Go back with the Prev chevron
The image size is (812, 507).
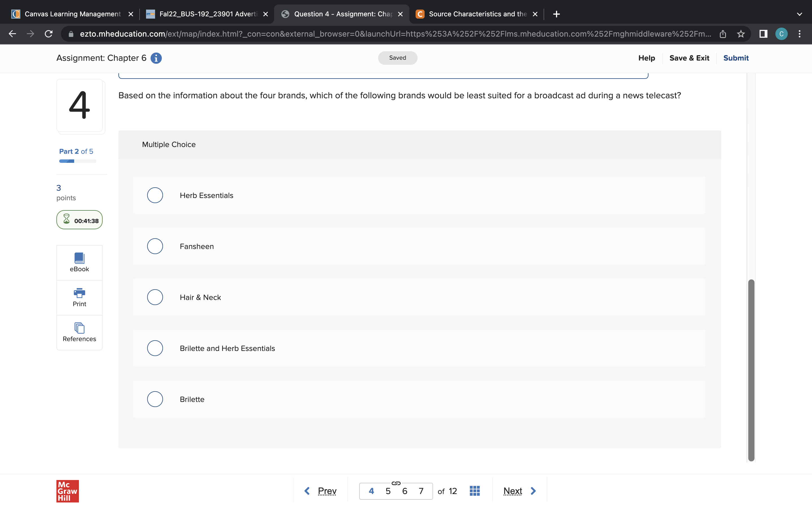(x=307, y=491)
